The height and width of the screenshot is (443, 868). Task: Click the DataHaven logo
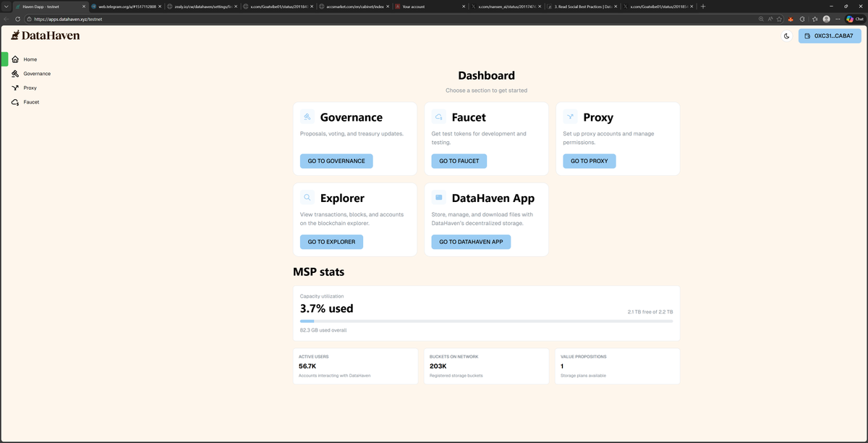tap(45, 35)
